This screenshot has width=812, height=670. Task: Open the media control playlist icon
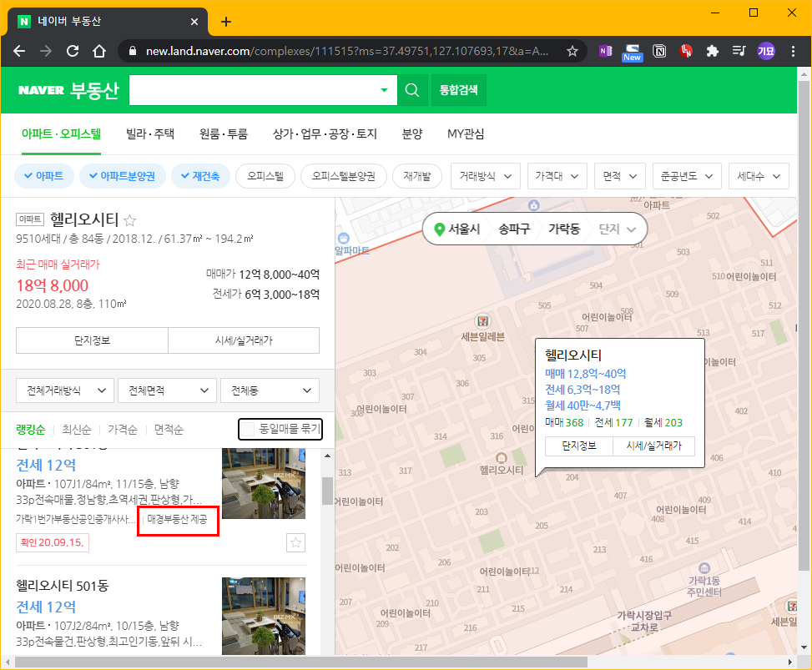point(739,51)
